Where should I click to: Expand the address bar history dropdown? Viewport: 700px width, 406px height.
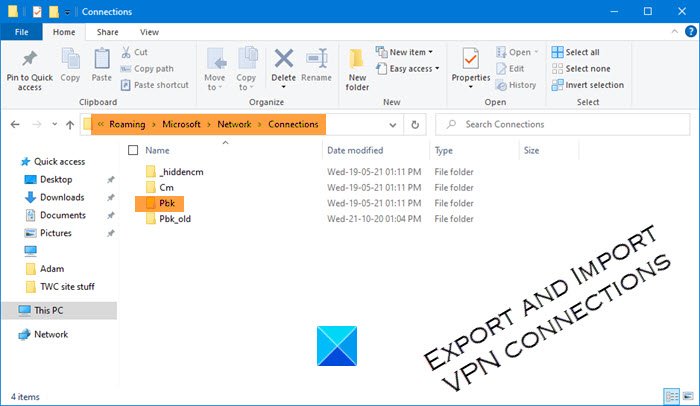pyautogui.click(x=393, y=125)
